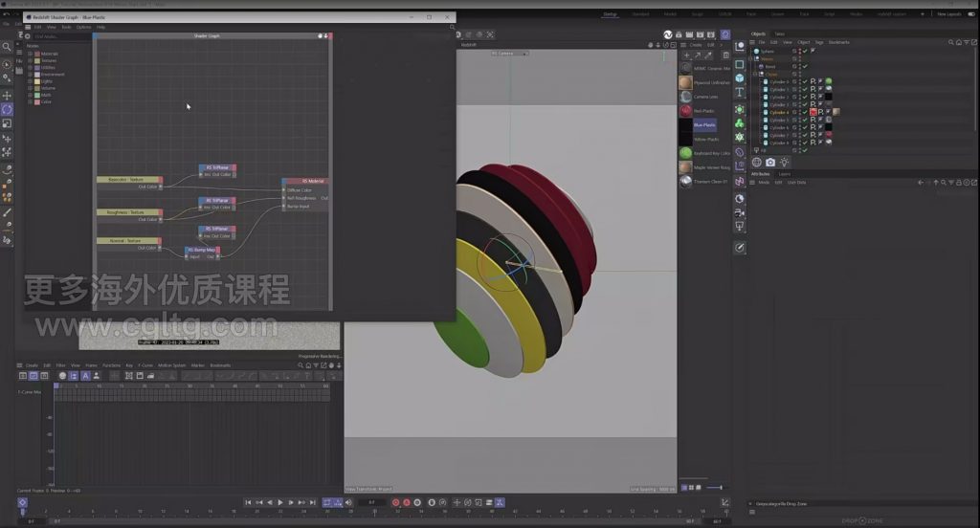Click the camera icon below the Objects list
Viewport: 980px width, 528px height.
(770, 163)
